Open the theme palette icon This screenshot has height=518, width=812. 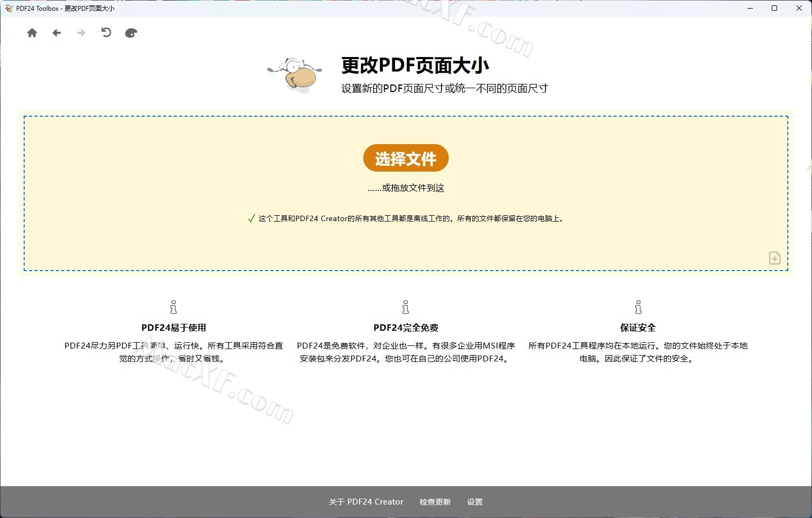131,33
